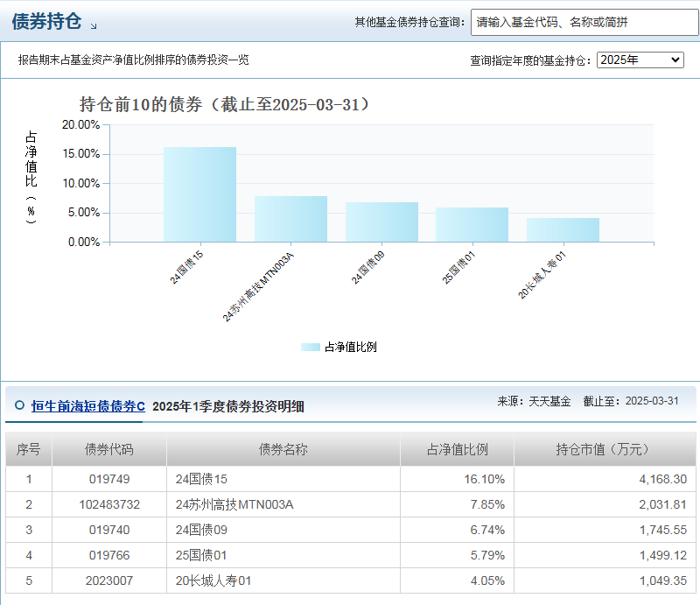Click the 24国债09 chart bar
Image resolution: width=700 pixels, height=605 pixels.
(x=381, y=222)
